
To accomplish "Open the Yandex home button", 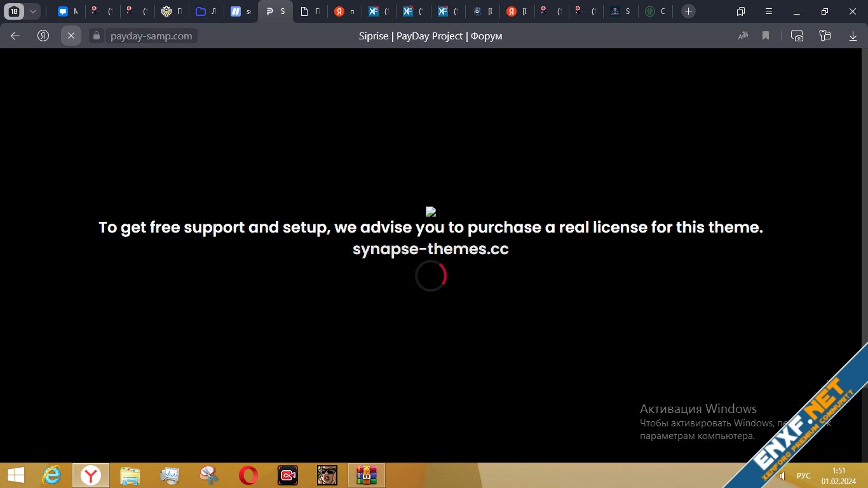I will (x=43, y=36).
